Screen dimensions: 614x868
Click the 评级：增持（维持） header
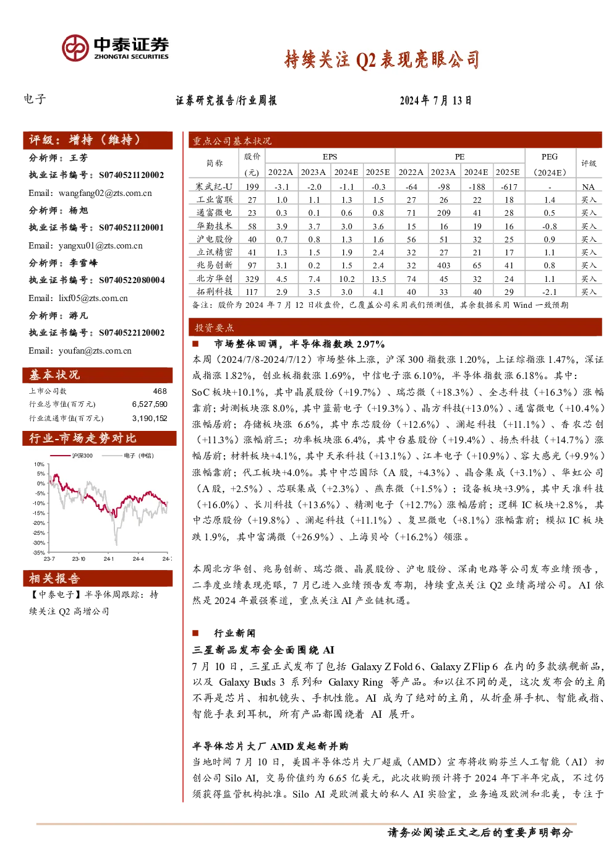point(98,140)
